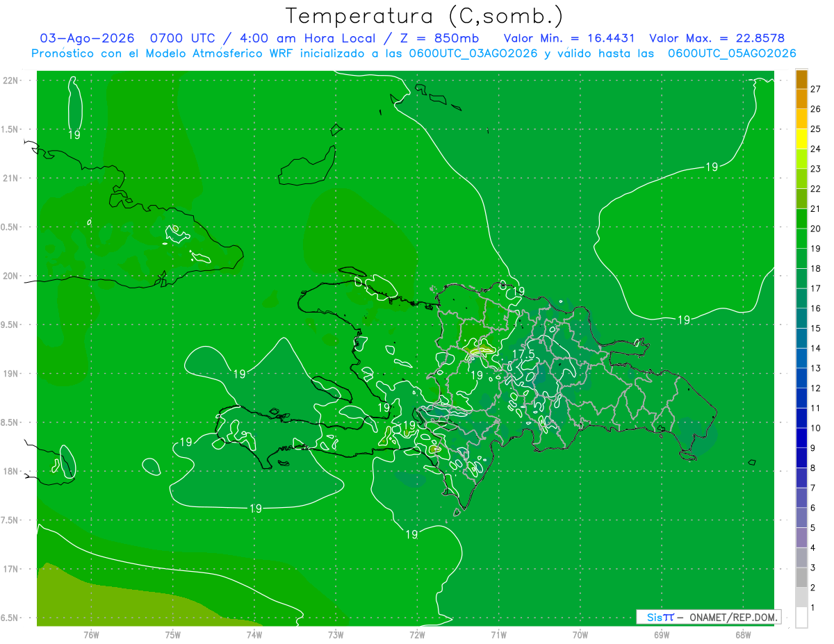The width and height of the screenshot is (834, 644).
Task: Click the '17N' latitude axis label
Action: [11, 569]
